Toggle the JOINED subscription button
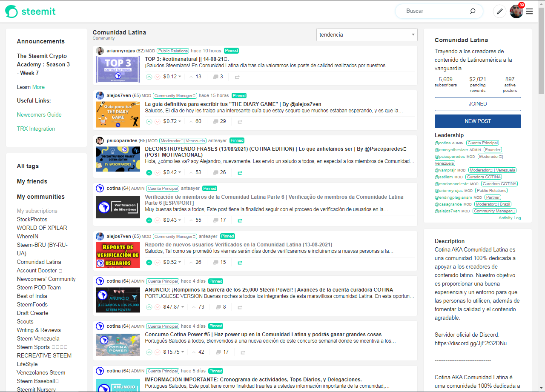Viewport: 545px width, 392px height. point(478,104)
